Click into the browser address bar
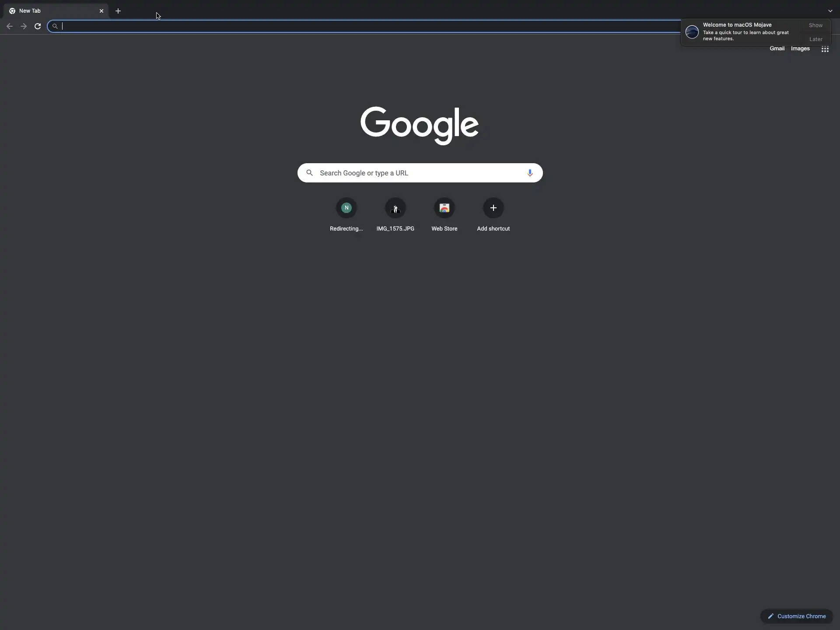Image resolution: width=840 pixels, height=630 pixels. (x=350, y=26)
